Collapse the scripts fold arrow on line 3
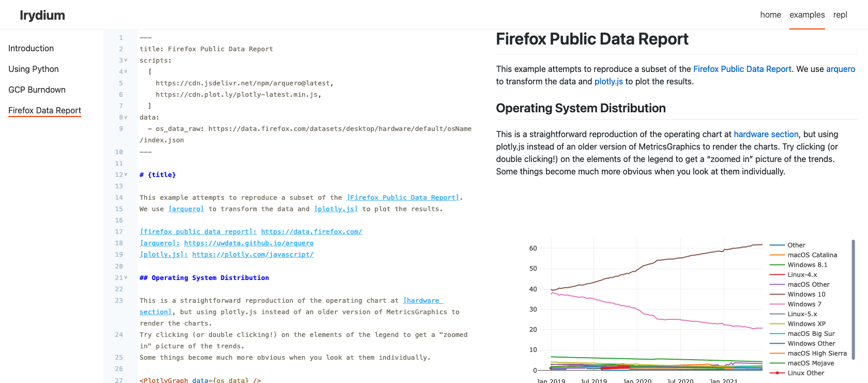 pos(126,61)
